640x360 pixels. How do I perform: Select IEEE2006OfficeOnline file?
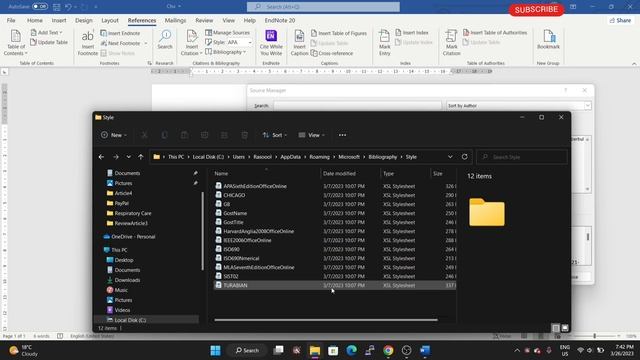click(335, 240)
